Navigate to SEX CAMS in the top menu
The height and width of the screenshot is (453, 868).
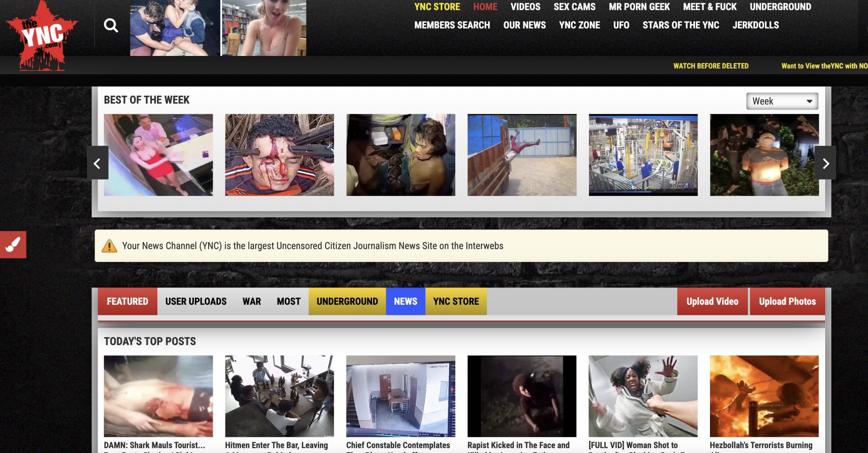[x=574, y=7]
